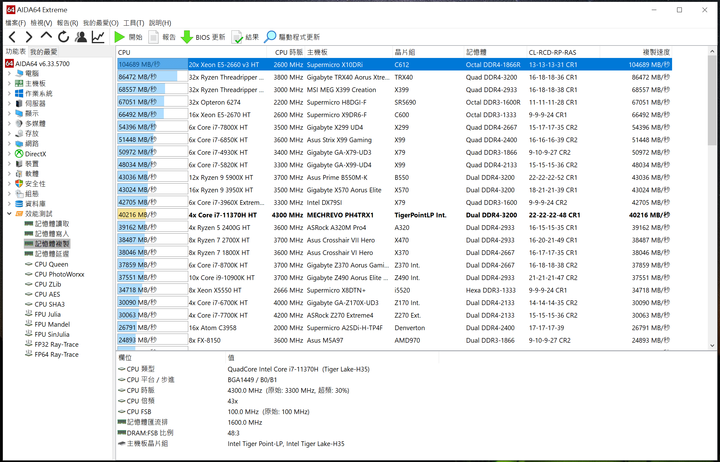Switch to 功能表 tab

pyautogui.click(x=16, y=51)
